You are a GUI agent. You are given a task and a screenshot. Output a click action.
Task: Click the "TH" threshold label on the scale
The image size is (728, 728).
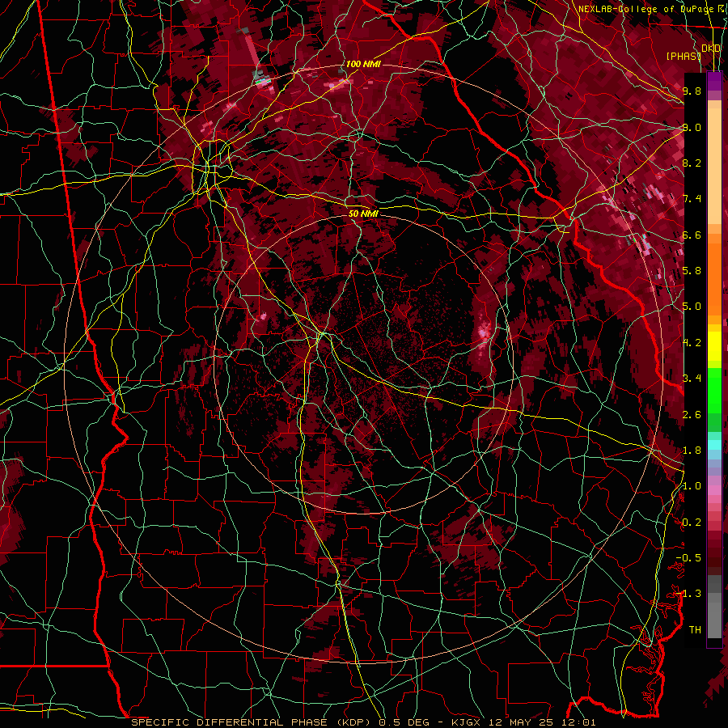(x=695, y=630)
